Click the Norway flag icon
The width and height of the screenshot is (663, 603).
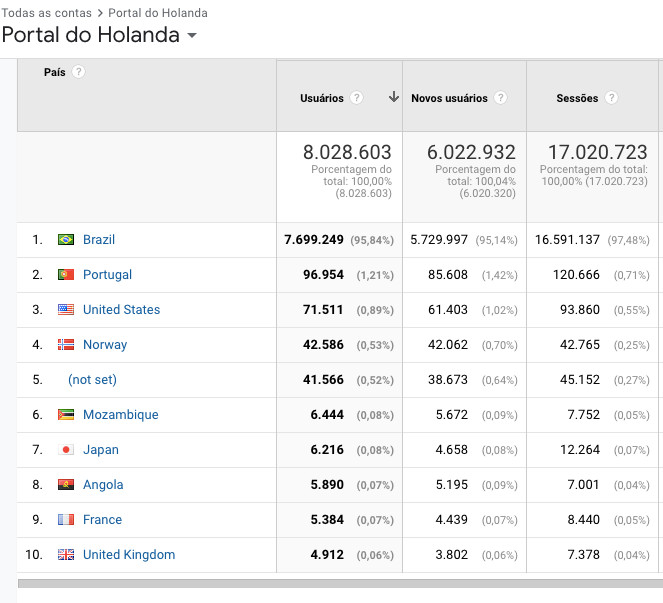pos(66,345)
